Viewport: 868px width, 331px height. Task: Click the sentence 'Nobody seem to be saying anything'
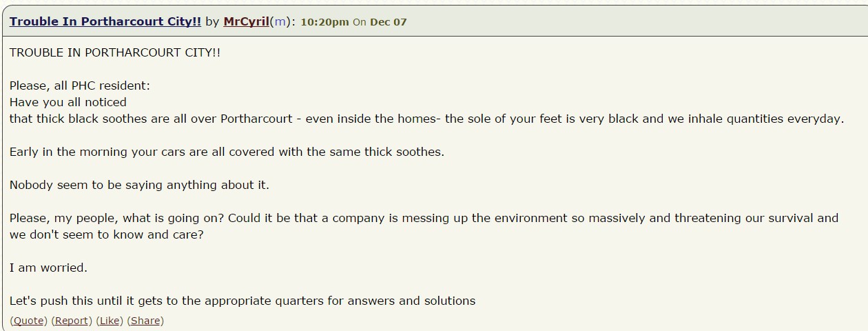pyautogui.click(x=139, y=185)
